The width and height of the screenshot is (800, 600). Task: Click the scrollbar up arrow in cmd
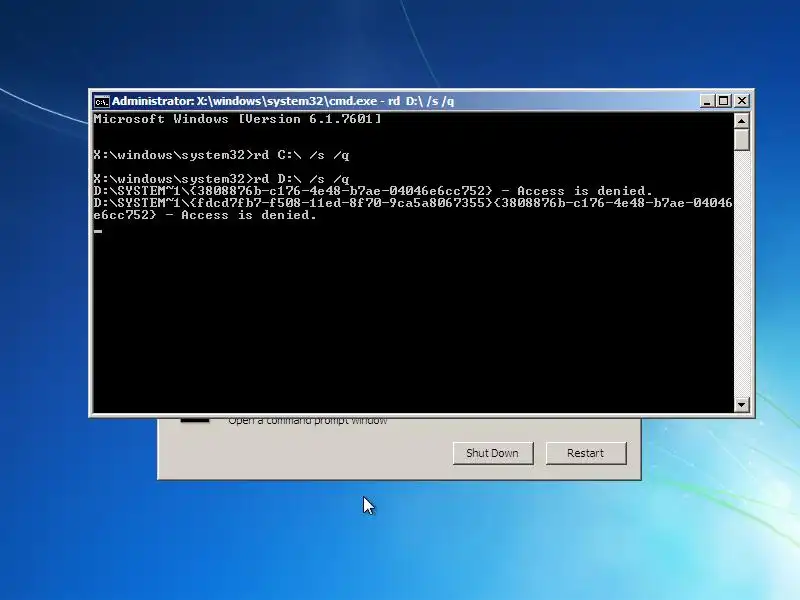[741, 121]
